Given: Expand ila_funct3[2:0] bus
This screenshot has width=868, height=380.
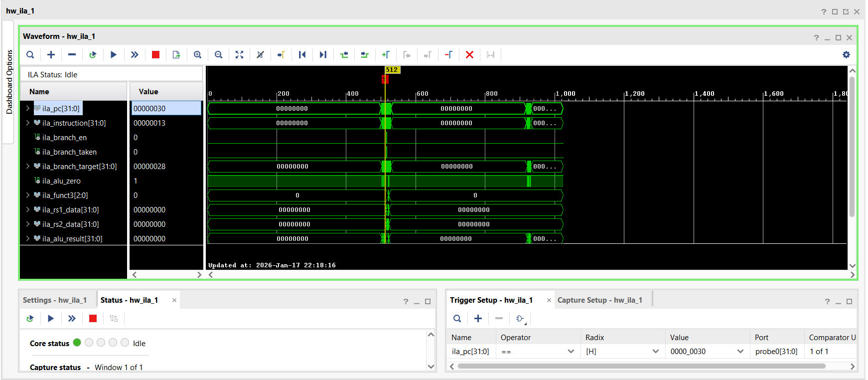Looking at the screenshot, I should point(28,195).
